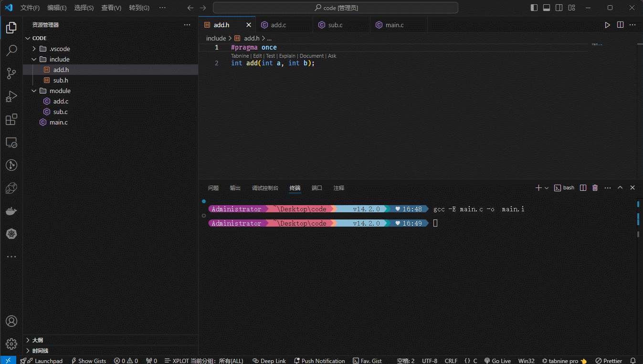The image size is (643, 364).
Task: Expand the .vscode folder
Action: coord(34,49)
